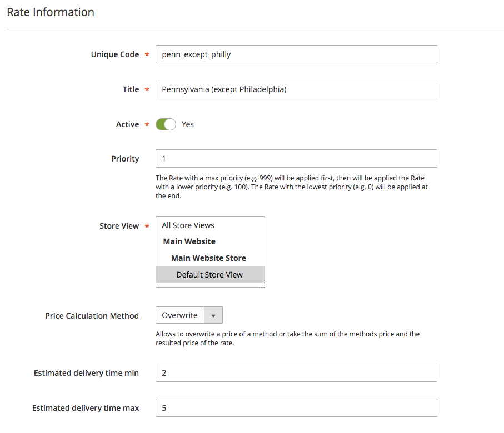Click the Unique Code input field
Image resolution: width=504 pixels, height=433 pixels.
point(296,54)
